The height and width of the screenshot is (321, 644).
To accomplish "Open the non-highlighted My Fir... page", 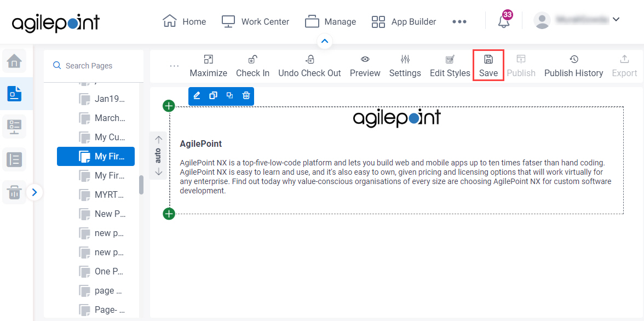I will coord(102,175).
